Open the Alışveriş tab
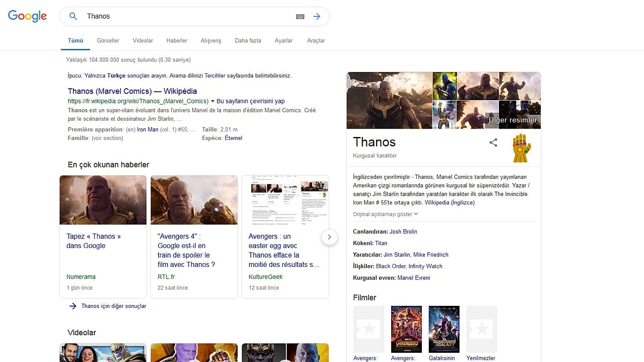Image resolution: width=644 pixels, height=362 pixels. (211, 41)
